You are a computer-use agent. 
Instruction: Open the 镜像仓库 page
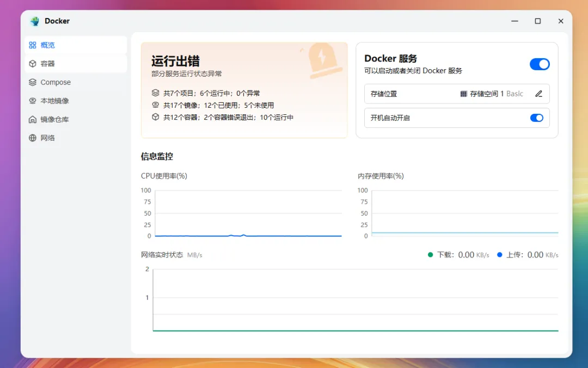tap(76, 119)
